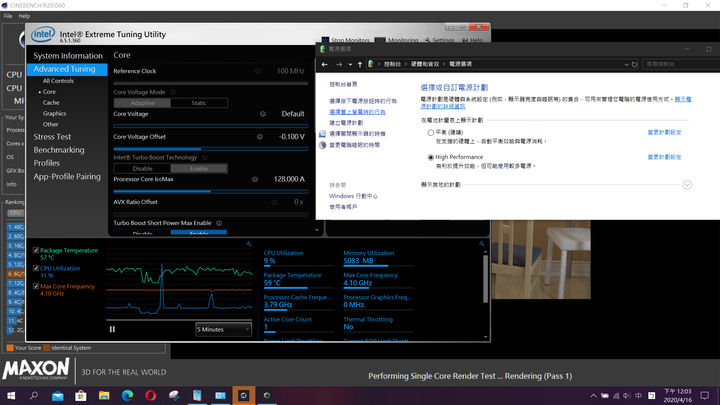Viewport: 720px width, 405px height.
Task: Refresh the Power Options address bar
Action: point(635,64)
